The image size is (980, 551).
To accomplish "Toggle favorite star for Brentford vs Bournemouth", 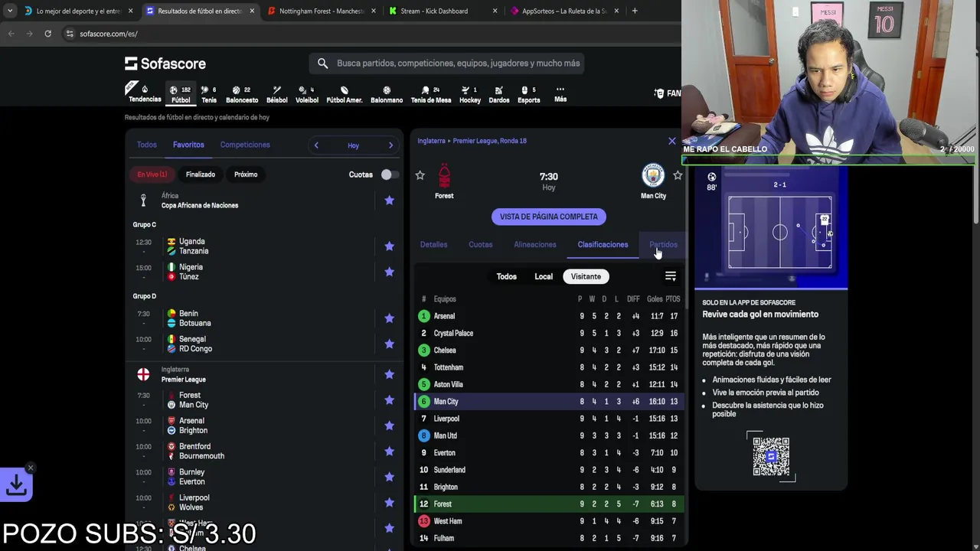I will [389, 452].
